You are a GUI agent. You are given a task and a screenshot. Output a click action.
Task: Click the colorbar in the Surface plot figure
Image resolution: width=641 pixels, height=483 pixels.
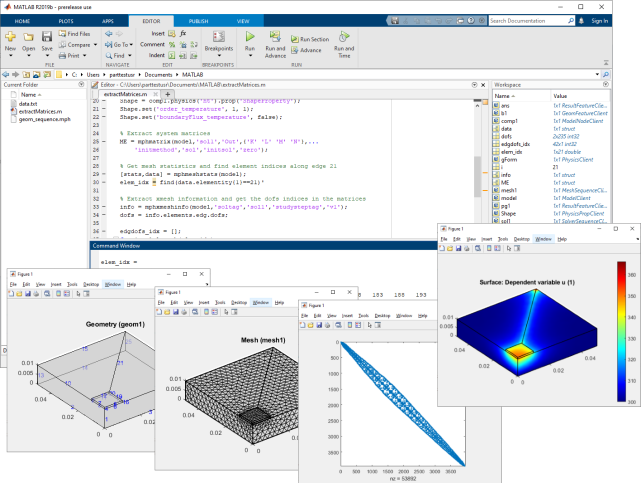pyautogui.click(x=619, y=330)
